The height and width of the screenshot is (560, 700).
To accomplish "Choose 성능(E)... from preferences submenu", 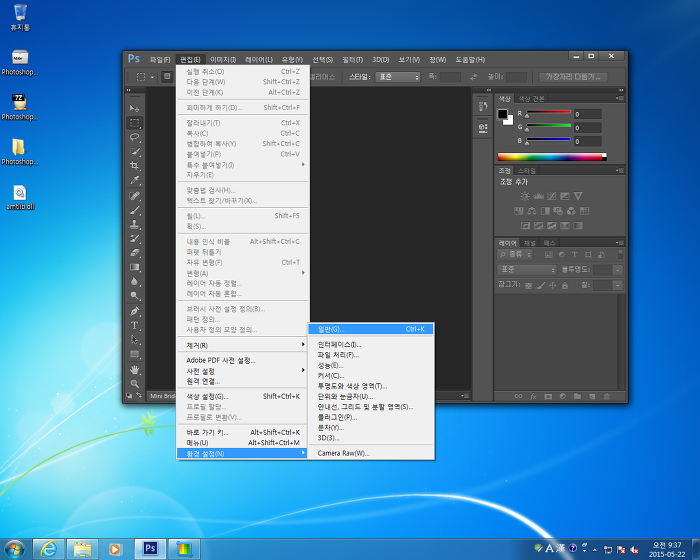I will pyautogui.click(x=371, y=365).
